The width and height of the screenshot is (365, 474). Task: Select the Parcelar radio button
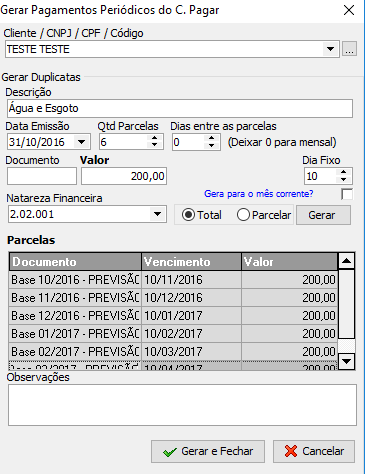[264, 215]
